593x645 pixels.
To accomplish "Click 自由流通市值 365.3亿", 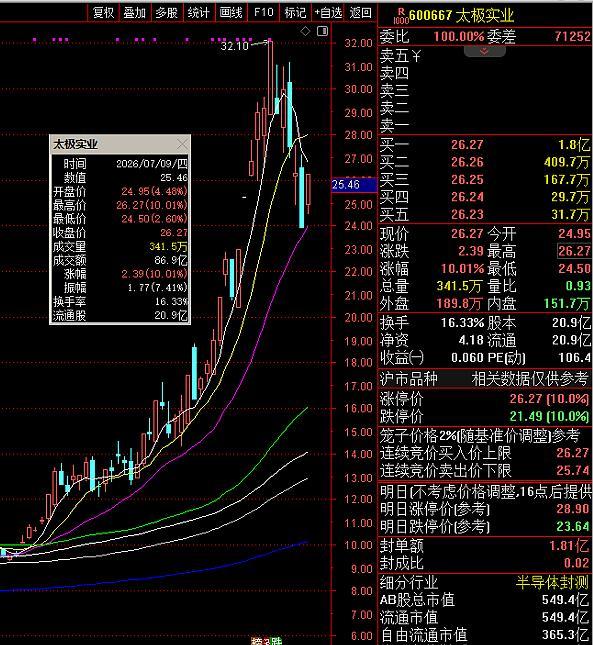I will [566, 635].
